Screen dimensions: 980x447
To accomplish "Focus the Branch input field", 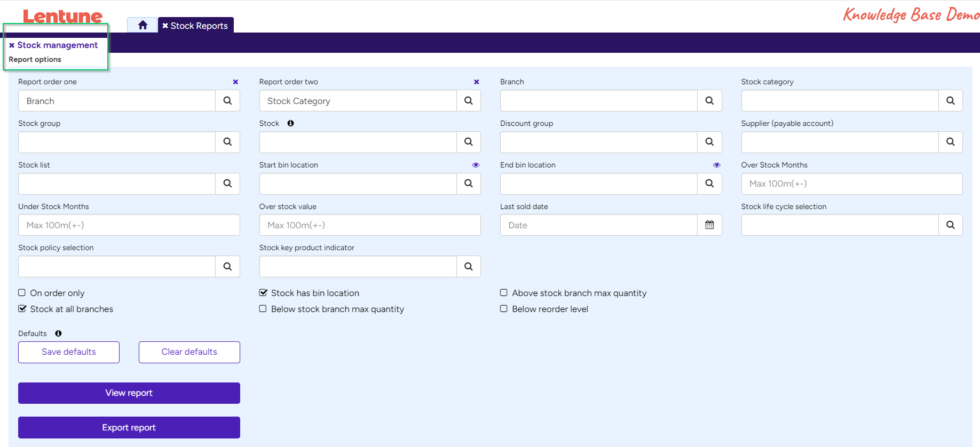I will (x=599, y=101).
